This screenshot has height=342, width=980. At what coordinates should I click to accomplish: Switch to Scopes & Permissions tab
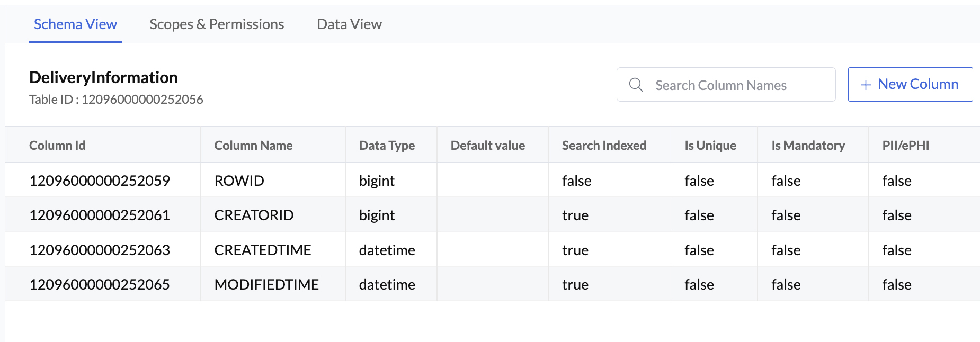click(217, 24)
